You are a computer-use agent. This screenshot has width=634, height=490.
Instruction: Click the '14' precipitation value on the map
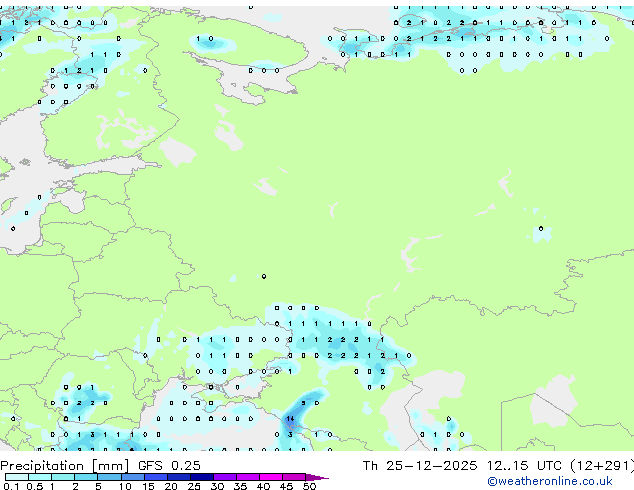coord(290,418)
